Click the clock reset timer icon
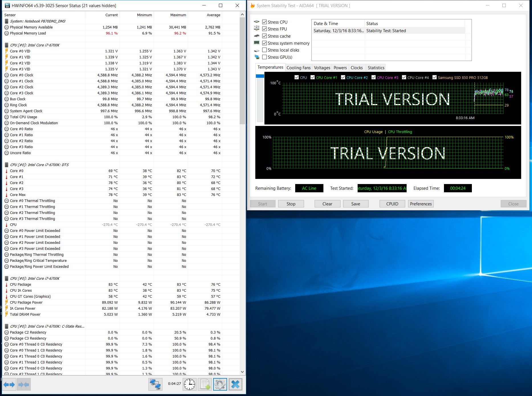Image resolution: width=532 pixels, height=396 pixels. 189,384
